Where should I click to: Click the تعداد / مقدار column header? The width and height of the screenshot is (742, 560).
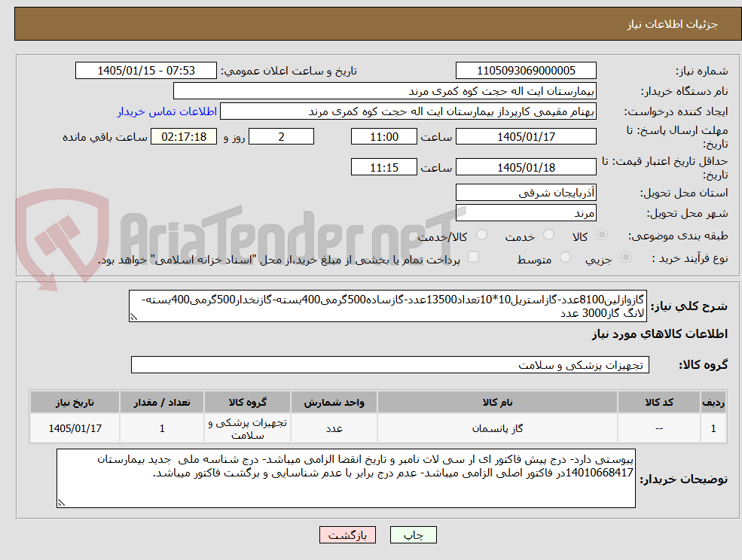162,402
